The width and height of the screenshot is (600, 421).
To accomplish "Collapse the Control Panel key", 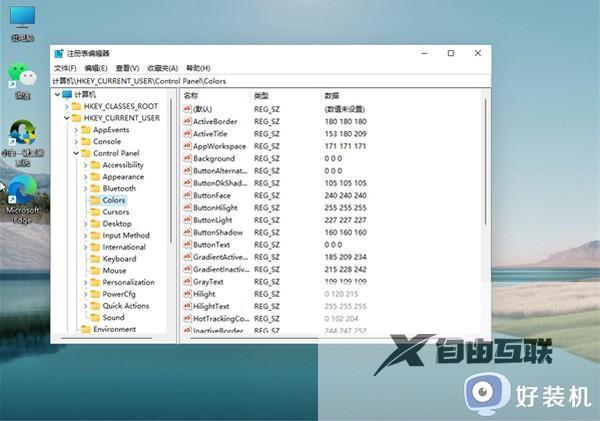I will (76, 153).
